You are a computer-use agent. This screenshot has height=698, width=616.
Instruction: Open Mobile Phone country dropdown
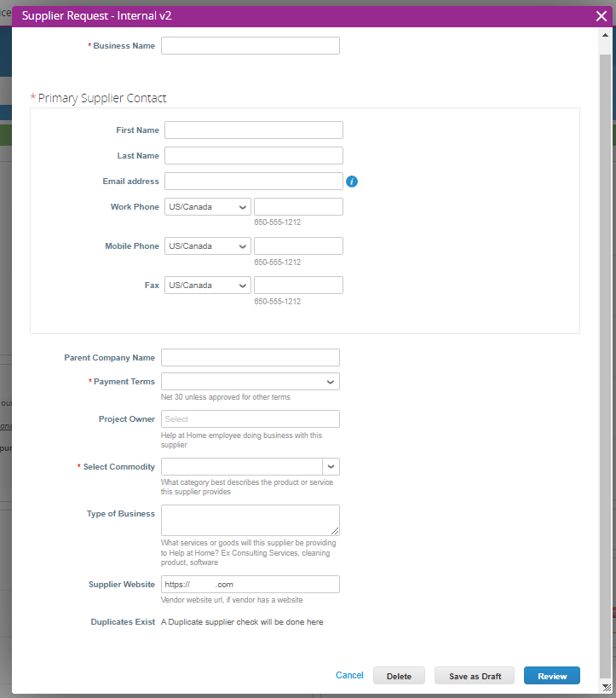(207, 245)
